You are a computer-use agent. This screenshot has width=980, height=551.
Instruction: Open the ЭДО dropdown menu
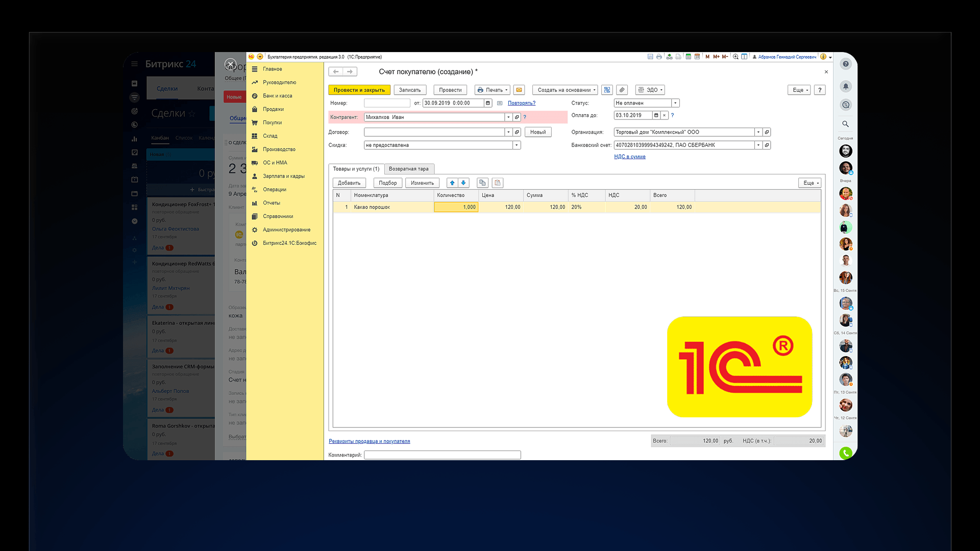[x=650, y=90]
